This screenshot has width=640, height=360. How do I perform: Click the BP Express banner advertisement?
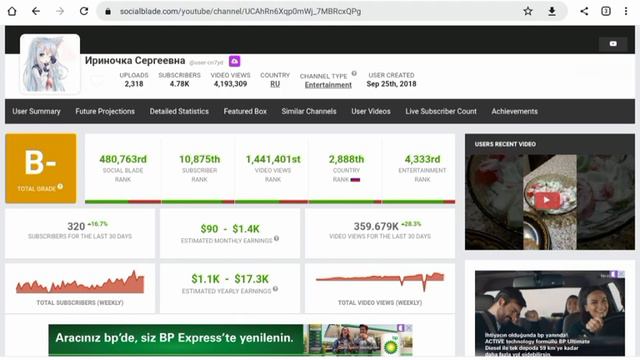pyautogui.click(x=230, y=340)
